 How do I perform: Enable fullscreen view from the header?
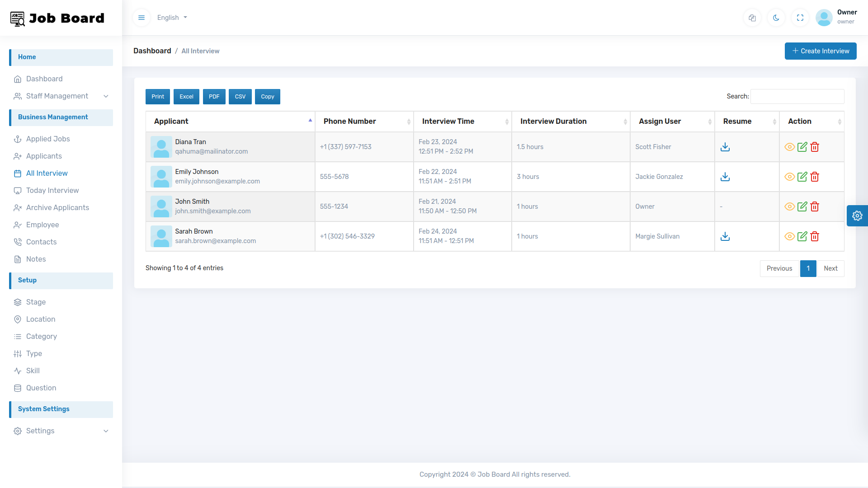click(x=800, y=18)
